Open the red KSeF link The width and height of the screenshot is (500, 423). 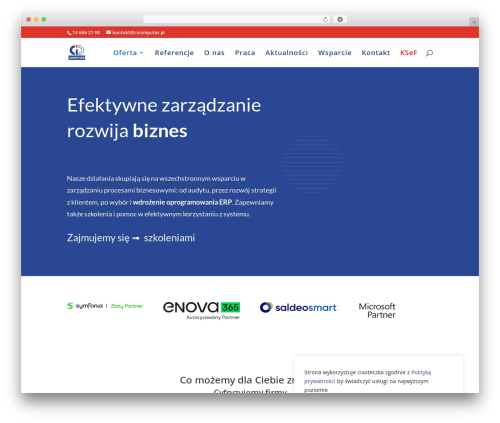pyautogui.click(x=408, y=53)
